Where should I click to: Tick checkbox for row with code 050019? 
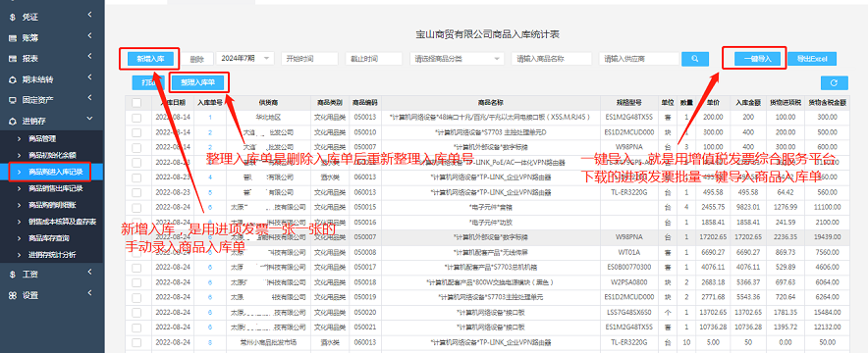[x=136, y=297]
